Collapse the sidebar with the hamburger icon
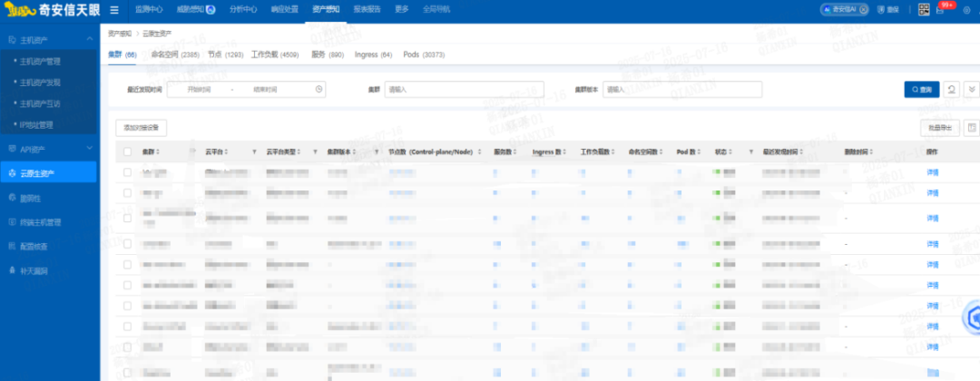The height and width of the screenshot is (381, 980). point(114,9)
